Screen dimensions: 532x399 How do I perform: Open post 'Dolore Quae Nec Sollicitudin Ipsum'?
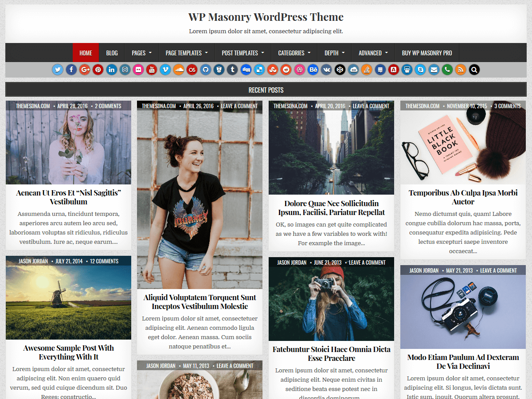point(331,208)
